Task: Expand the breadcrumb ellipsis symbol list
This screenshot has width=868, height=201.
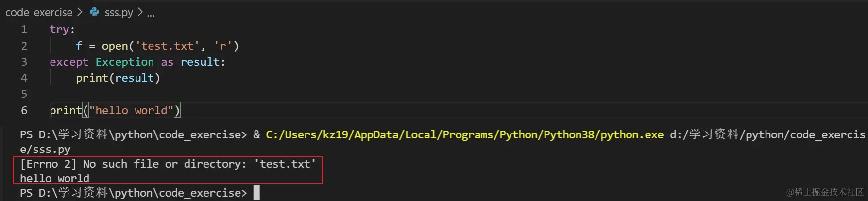Action: [x=151, y=13]
